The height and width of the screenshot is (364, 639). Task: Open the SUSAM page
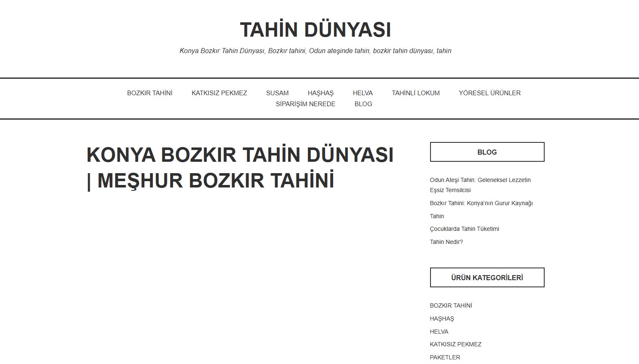pos(276,93)
